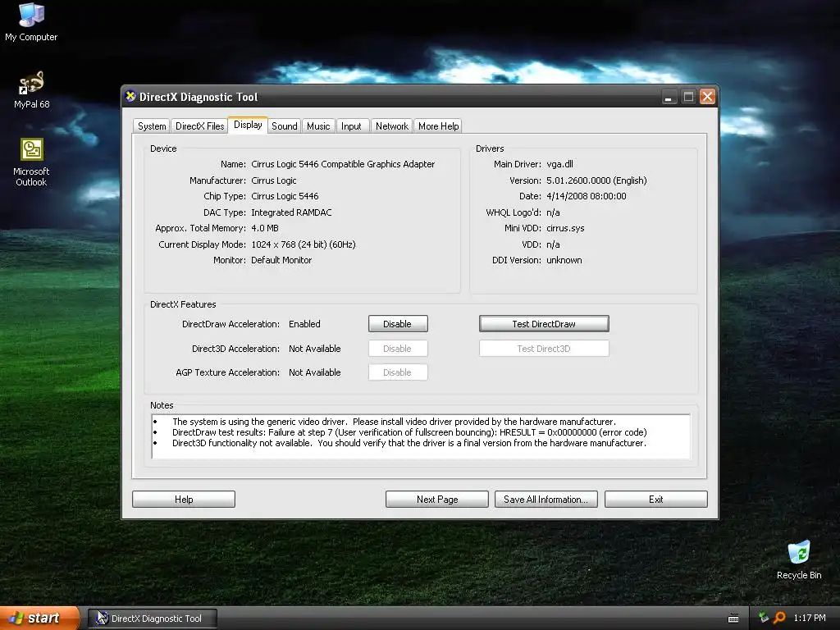The image size is (840, 630).
Task: Click the Direct3D functionality note line
Action: coord(409,443)
